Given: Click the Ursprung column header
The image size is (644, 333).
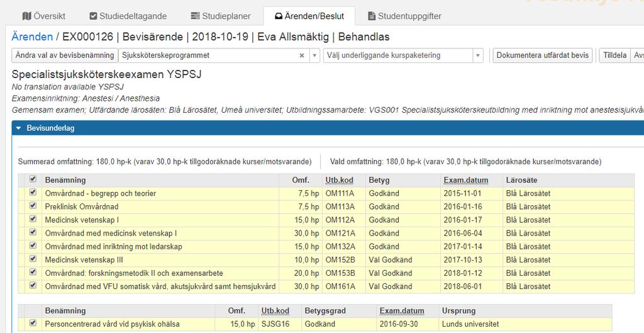Looking at the screenshot, I should (458, 311).
